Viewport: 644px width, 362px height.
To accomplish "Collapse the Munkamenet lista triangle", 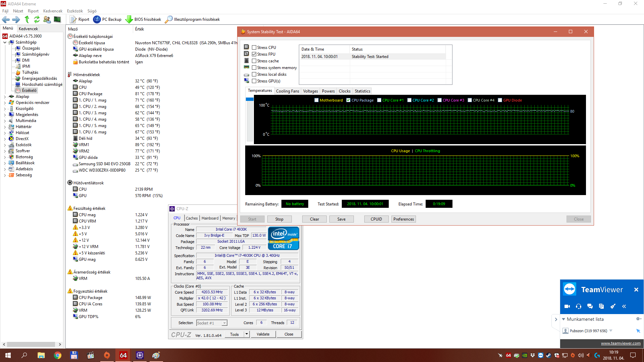I will pos(563,319).
